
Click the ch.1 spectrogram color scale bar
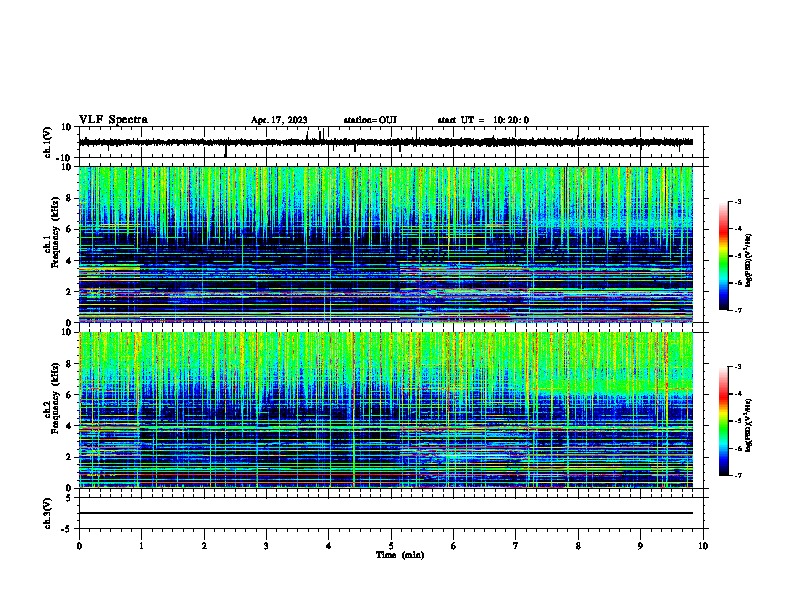coord(723,256)
